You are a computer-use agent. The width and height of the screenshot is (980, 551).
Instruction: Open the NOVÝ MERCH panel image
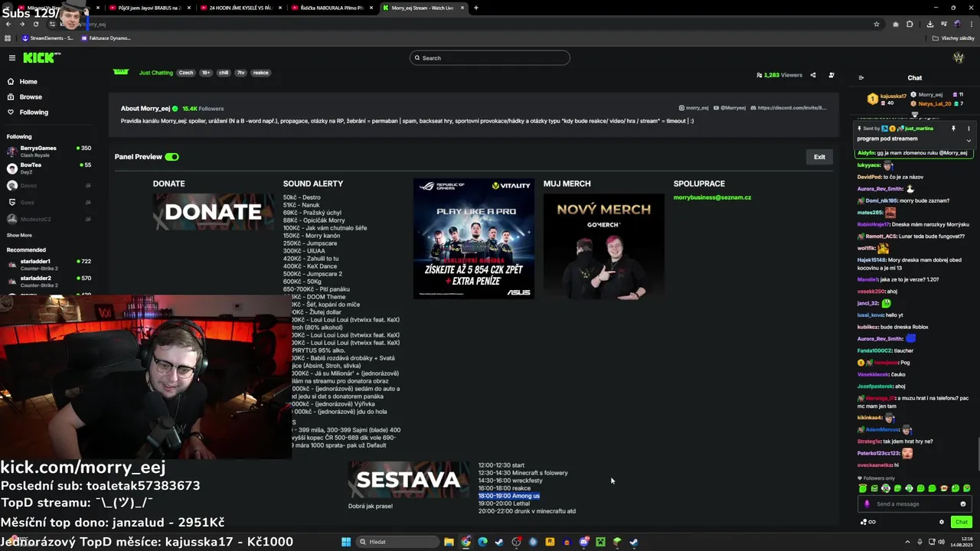[x=604, y=246]
